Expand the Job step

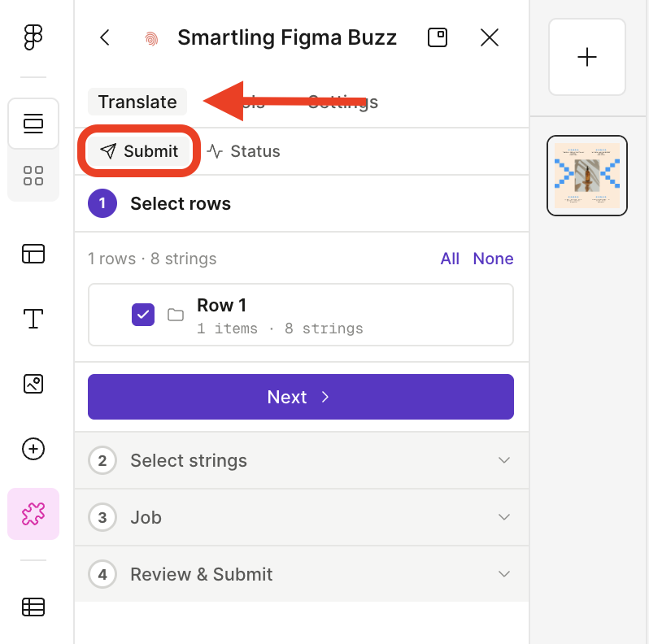point(301,517)
